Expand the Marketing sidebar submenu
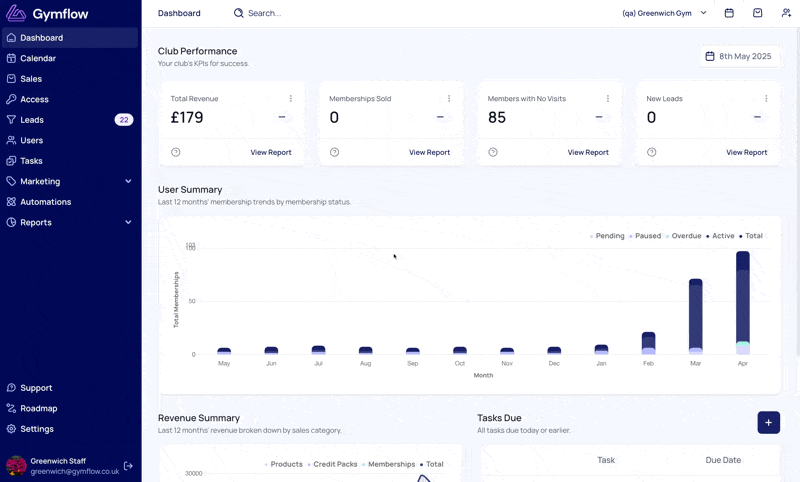The width and height of the screenshot is (800, 482). [x=128, y=181]
